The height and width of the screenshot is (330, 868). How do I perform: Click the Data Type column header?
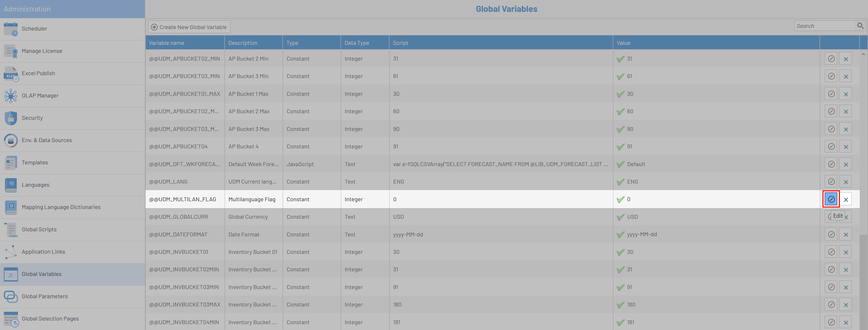(x=356, y=43)
